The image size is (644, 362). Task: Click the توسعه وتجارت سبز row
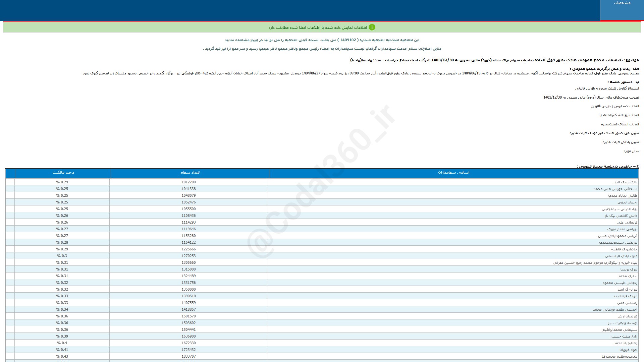tap(622, 323)
